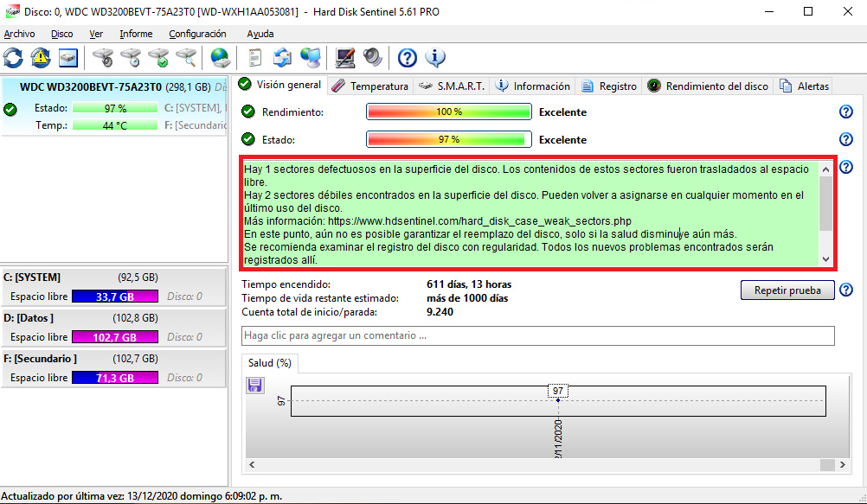Switch to the Registro tab
The width and height of the screenshot is (867, 504).
609,86
